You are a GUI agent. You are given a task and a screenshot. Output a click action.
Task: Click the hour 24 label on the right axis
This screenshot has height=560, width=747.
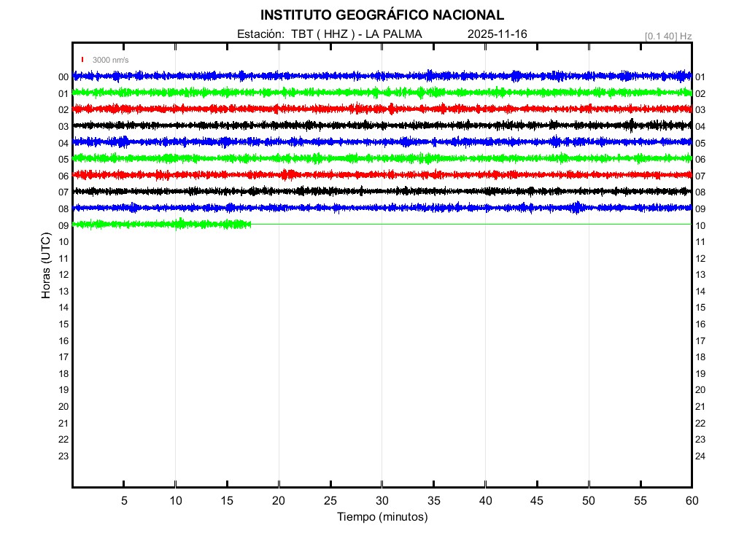click(700, 456)
